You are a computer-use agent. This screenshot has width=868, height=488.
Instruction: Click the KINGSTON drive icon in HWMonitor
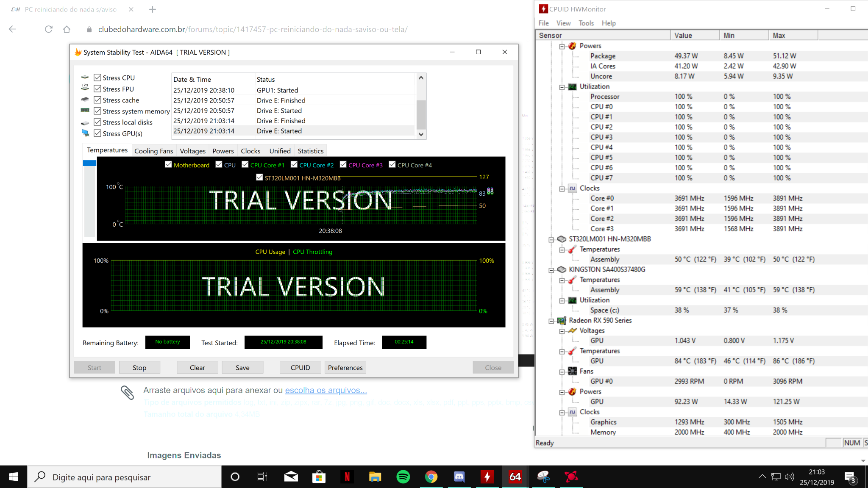click(x=562, y=269)
